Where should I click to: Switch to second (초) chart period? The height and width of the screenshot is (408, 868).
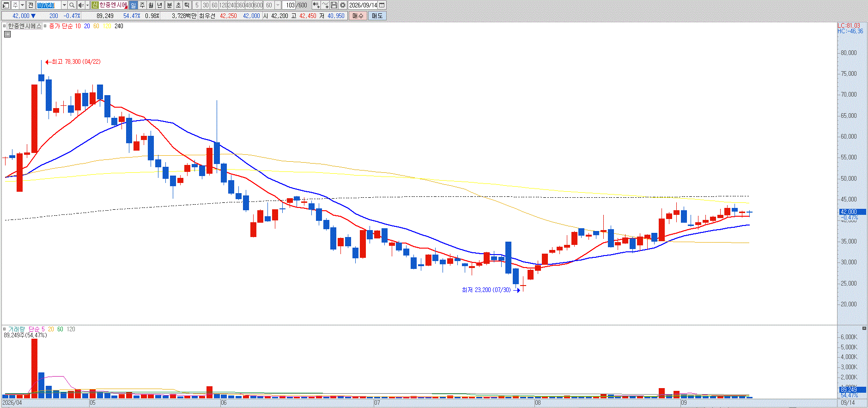[x=178, y=5]
